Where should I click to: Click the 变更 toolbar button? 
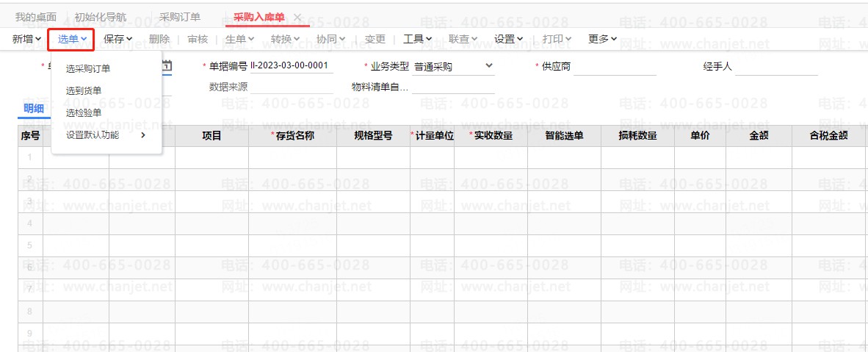[x=375, y=39]
